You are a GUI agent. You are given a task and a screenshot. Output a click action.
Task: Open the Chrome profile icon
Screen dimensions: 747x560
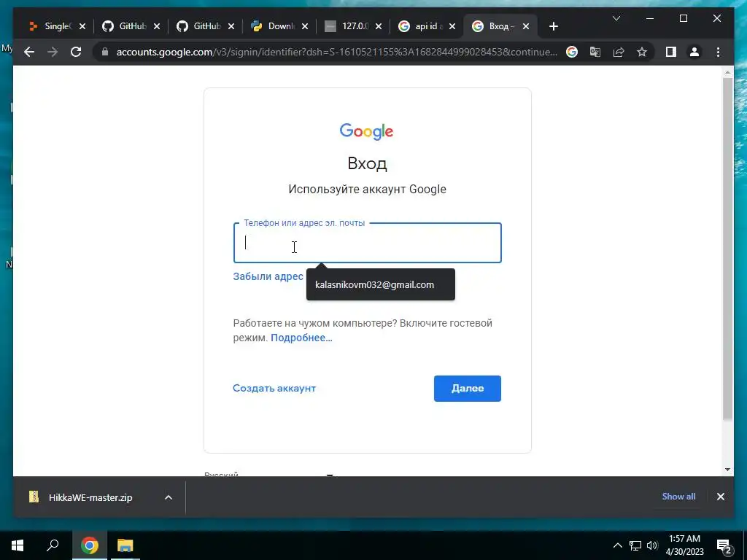click(x=694, y=52)
